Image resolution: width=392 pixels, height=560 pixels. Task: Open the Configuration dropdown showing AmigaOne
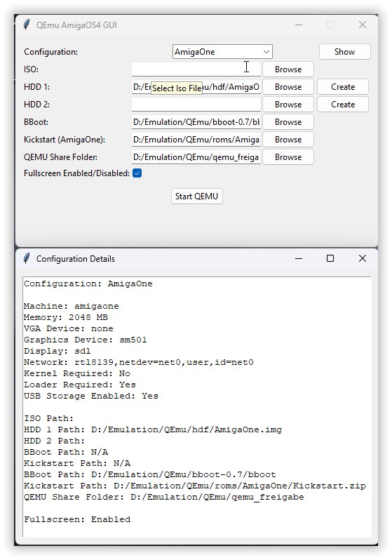[222, 52]
